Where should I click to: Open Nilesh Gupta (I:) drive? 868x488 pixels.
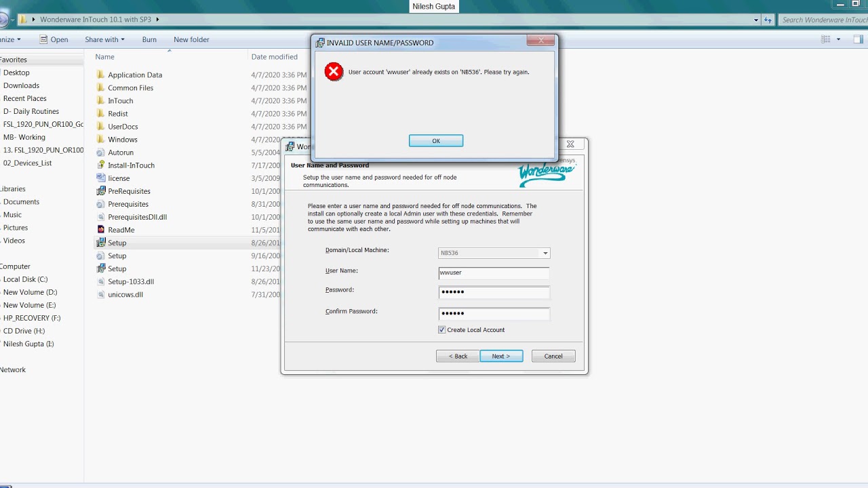(x=28, y=344)
